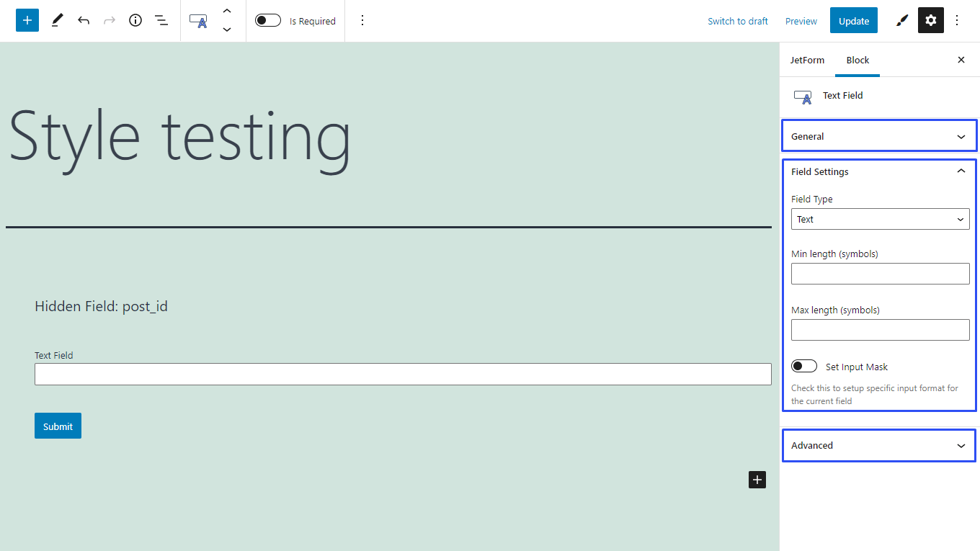
Task: Move the block up with the up arrow
Action: point(227,11)
